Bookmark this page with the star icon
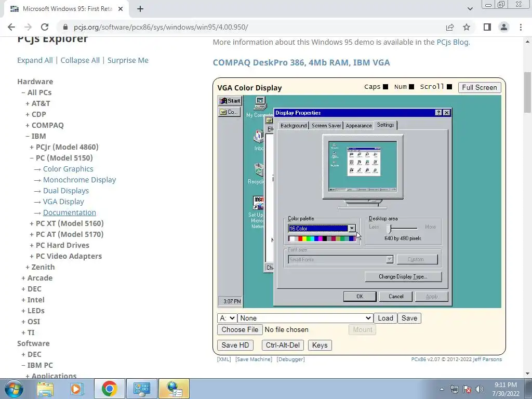The image size is (532, 399). tap(467, 27)
